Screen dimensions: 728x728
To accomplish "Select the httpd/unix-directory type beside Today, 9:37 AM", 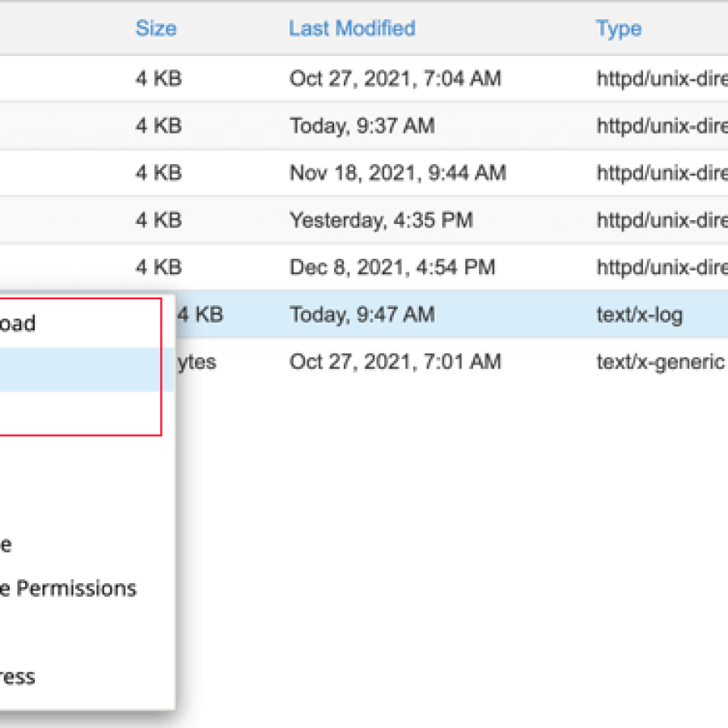I will click(662, 126).
